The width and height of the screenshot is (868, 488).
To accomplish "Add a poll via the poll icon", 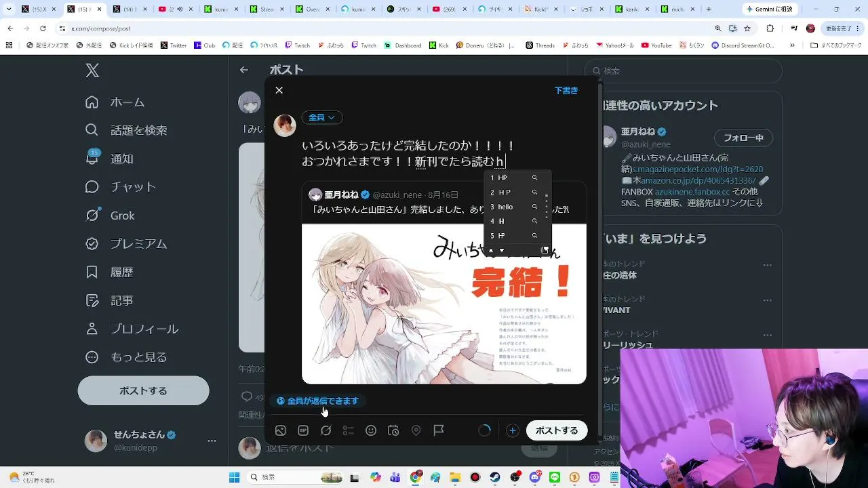I will pos(349,430).
